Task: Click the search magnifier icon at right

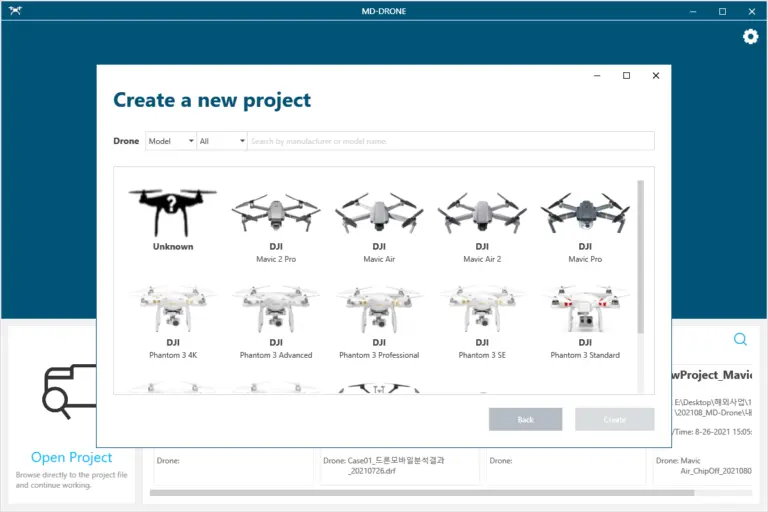Action: pos(740,340)
